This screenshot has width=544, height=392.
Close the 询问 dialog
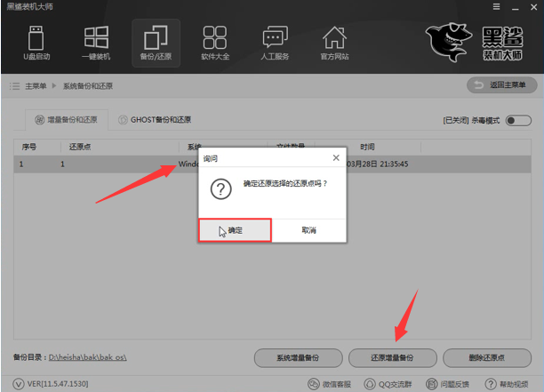tap(335, 157)
